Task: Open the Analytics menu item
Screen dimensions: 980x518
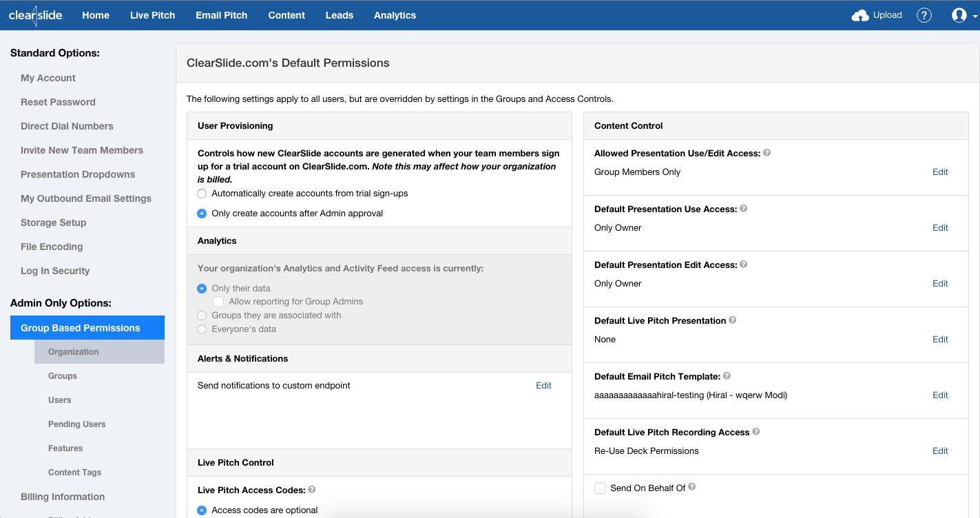Action: 395,15
